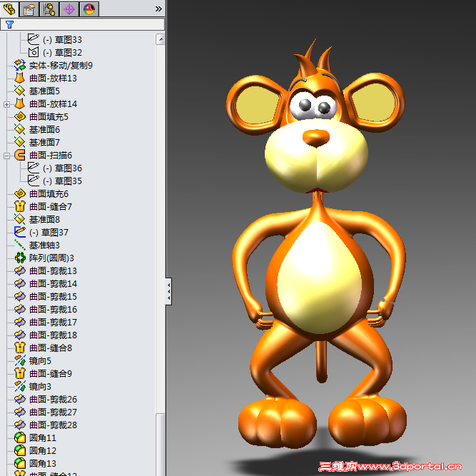Screen dimensions: 476x476
Task: Collapse the 曲面-扫描6 feature
Action: 6,156
